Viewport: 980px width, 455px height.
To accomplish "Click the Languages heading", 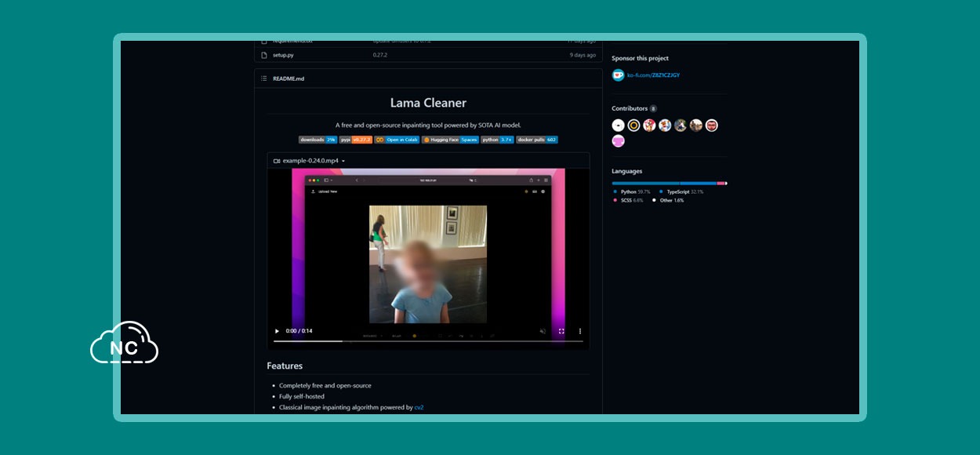I will [x=627, y=171].
